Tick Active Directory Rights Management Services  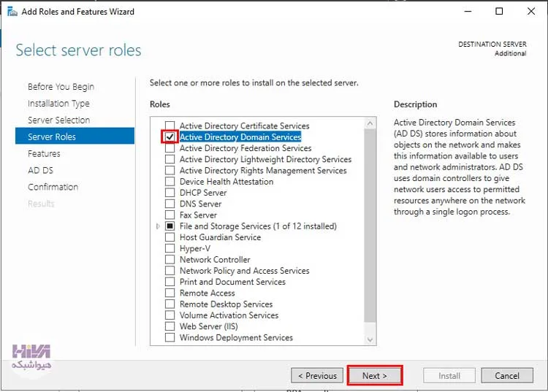(x=170, y=170)
